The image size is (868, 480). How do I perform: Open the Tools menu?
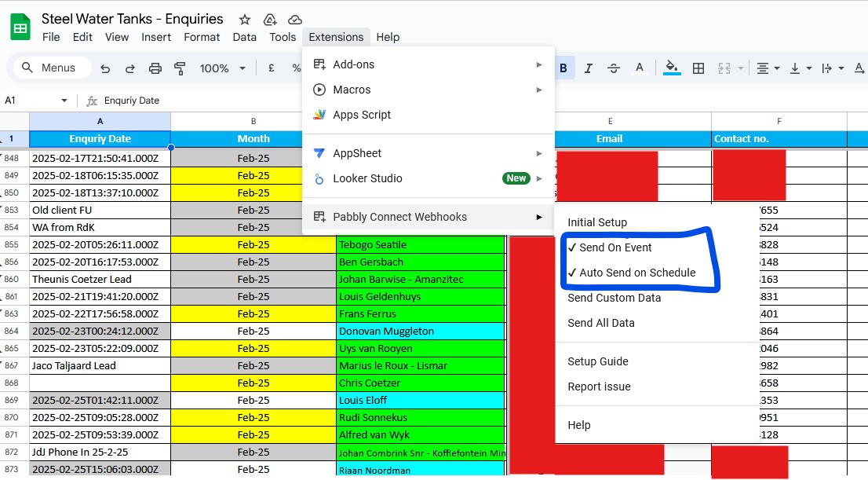[x=283, y=37]
